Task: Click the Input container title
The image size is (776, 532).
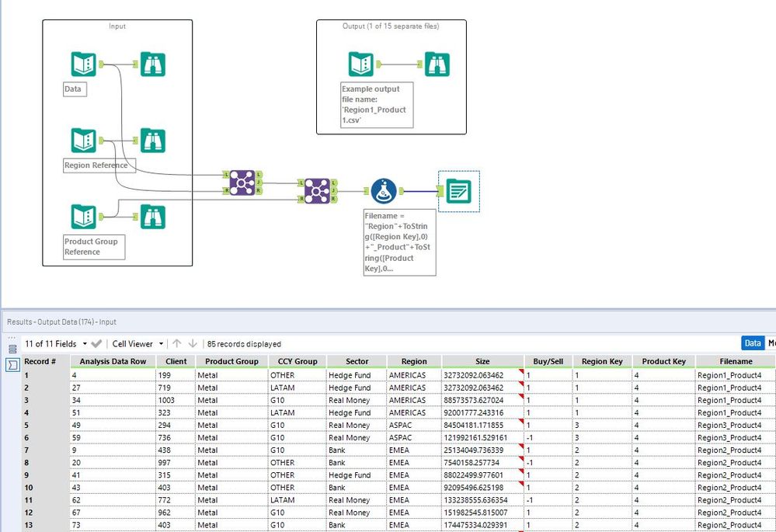Action: (117, 26)
